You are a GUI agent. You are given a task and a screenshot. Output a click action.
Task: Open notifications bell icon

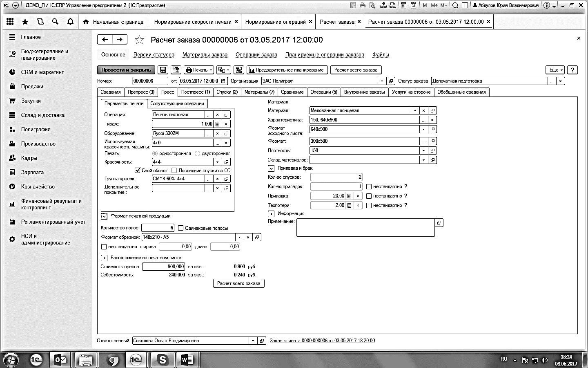point(70,22)
